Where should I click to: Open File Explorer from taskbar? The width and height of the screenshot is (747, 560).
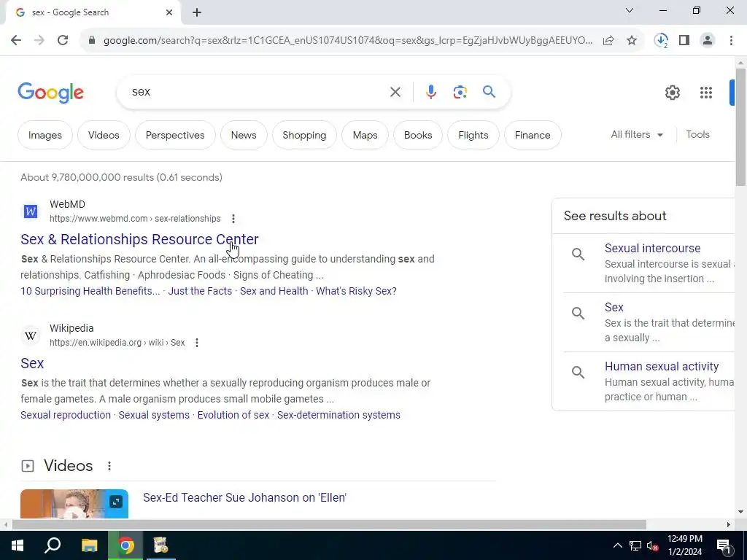coord(89,545)
